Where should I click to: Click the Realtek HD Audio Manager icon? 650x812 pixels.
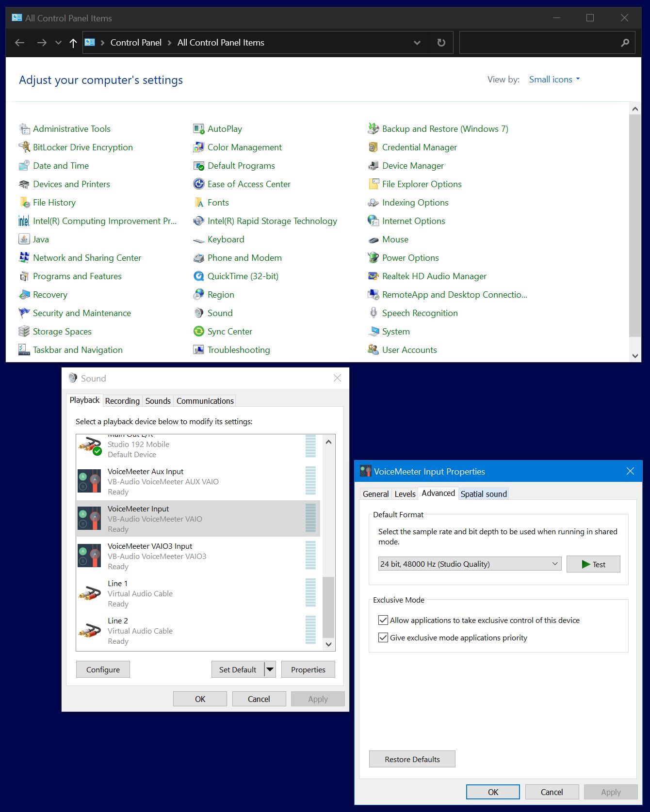click(373, 276)
